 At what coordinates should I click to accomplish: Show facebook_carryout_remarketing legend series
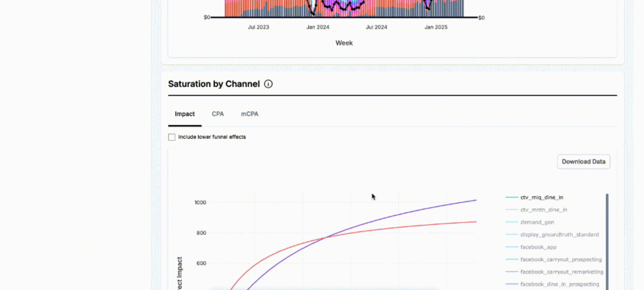[561, 272]
